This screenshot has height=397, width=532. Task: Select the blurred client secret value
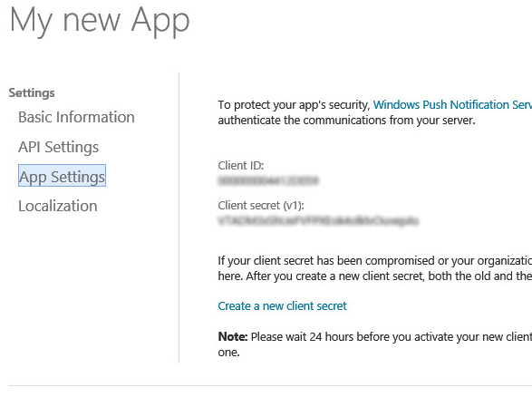point(318,221)
